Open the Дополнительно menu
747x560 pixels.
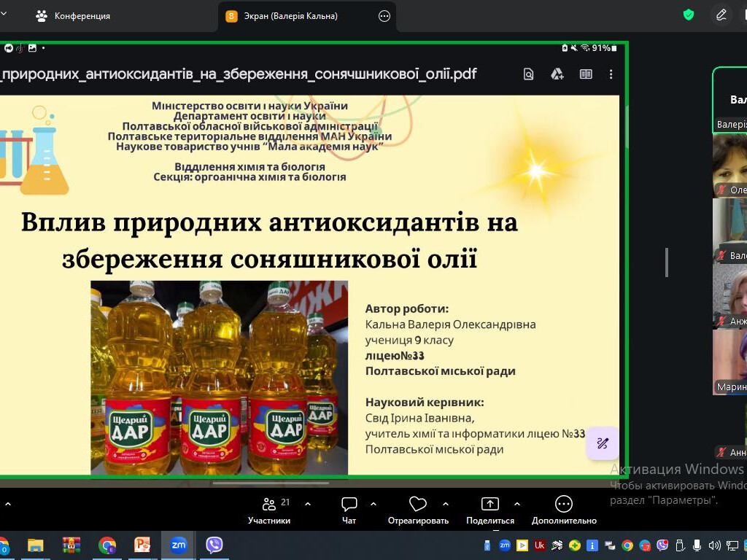pos(564,510)
